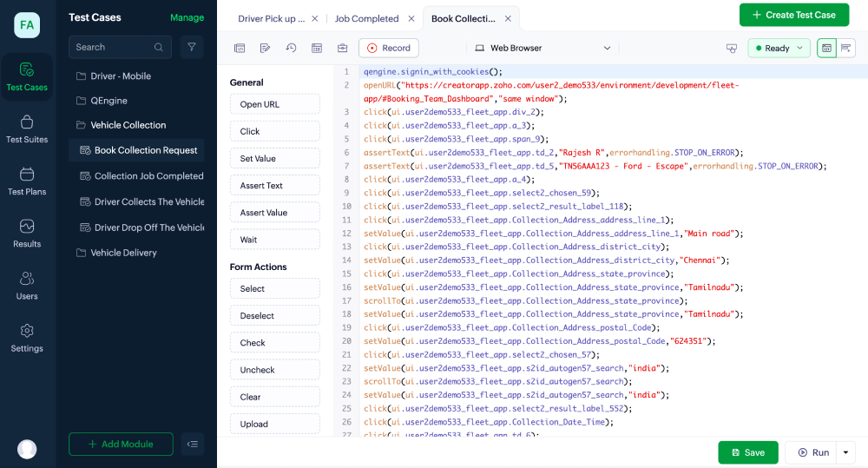
Task: Click the history icon in editor toolbar
Action: click(x=291, y=49)
